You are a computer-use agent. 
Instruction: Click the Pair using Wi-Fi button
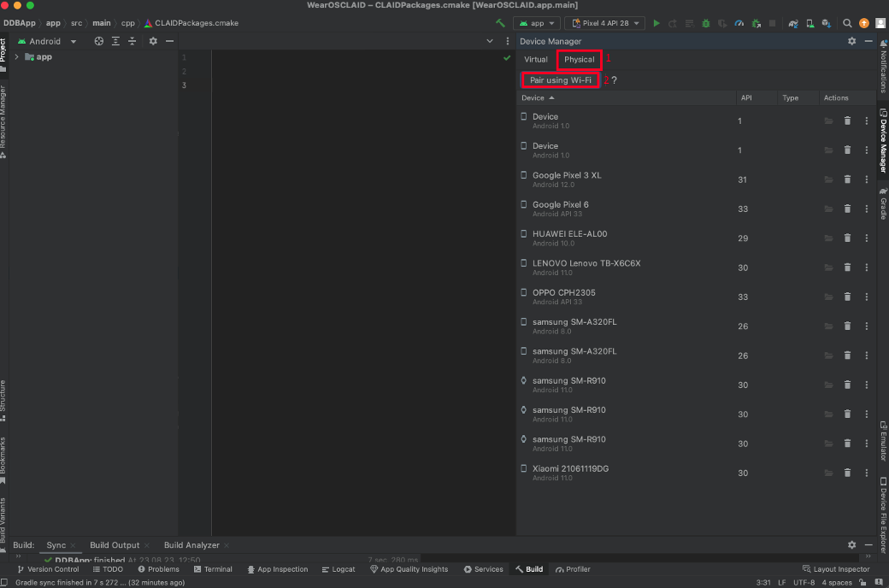coord(561,80)
